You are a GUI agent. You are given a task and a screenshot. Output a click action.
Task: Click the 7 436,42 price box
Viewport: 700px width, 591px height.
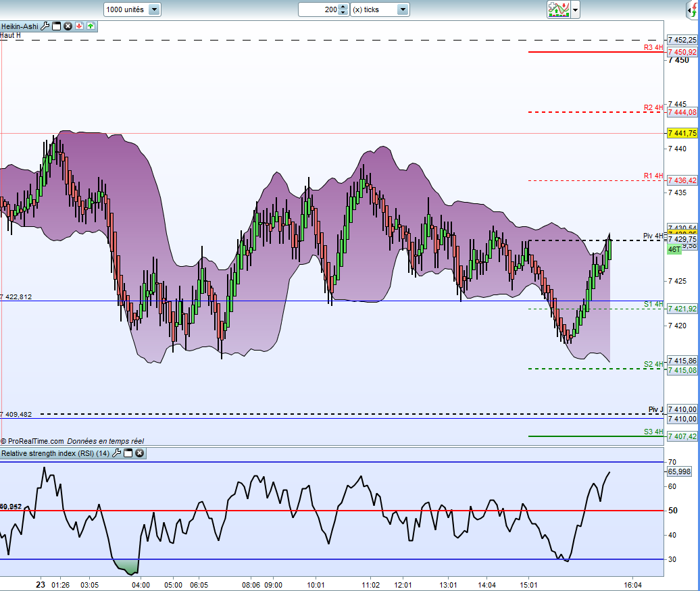tap(682, 181)
